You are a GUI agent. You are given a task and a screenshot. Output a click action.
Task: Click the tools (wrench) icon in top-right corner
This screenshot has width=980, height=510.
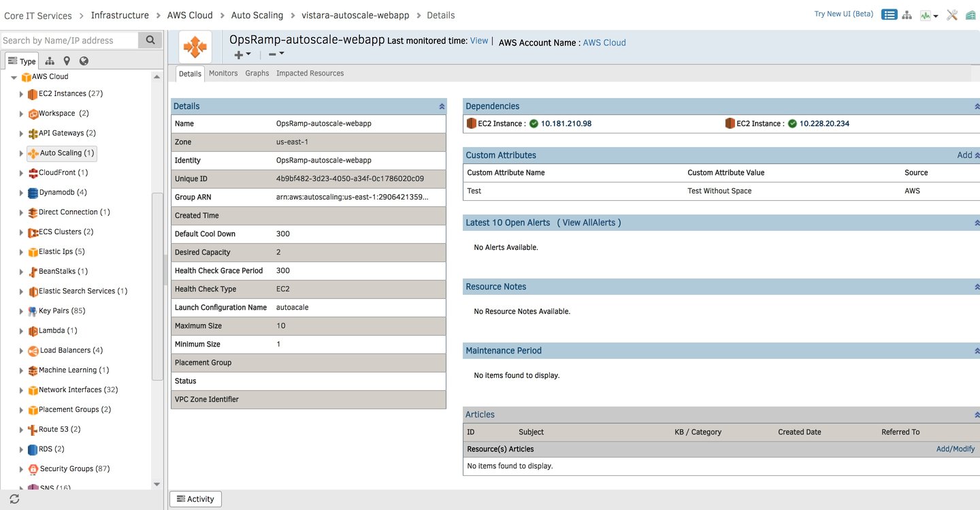point(951,14)
